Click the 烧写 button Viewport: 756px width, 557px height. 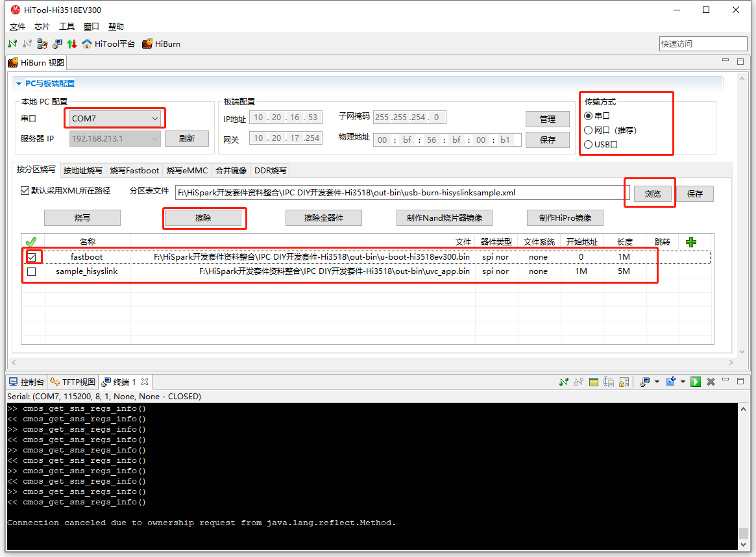point(82,217)
